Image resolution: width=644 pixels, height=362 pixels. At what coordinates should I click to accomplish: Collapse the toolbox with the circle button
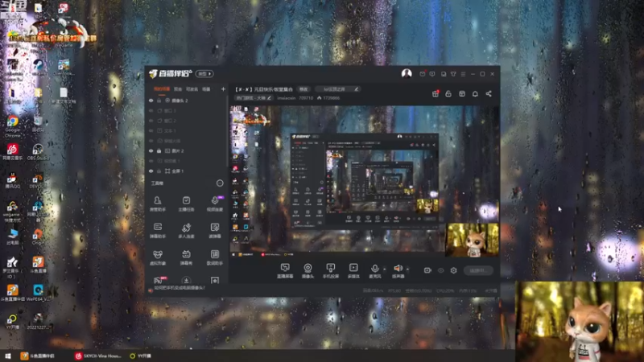click(x=220, y=183)
